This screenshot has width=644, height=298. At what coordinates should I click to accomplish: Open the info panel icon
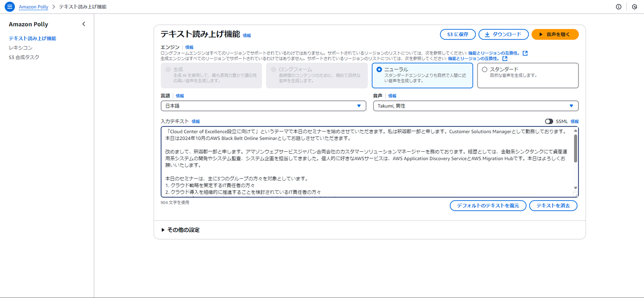click(x=619, y=7)
